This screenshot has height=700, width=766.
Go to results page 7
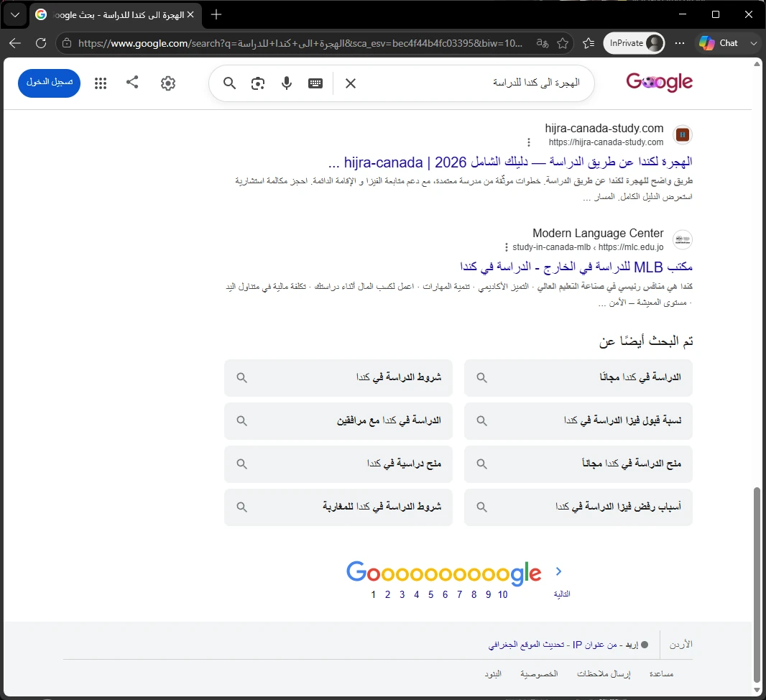click(x=460, y=594)
